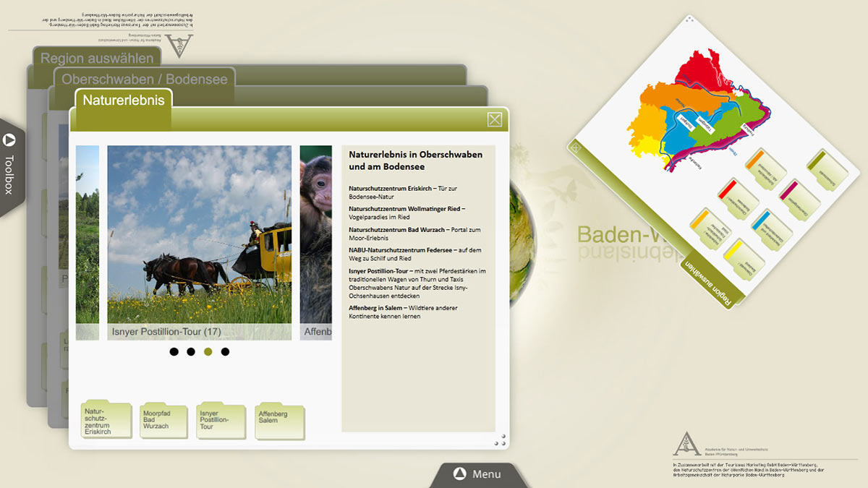Select the Isnyer Postillion-Tour folder

pyautogui.click(x=221, y=421)
